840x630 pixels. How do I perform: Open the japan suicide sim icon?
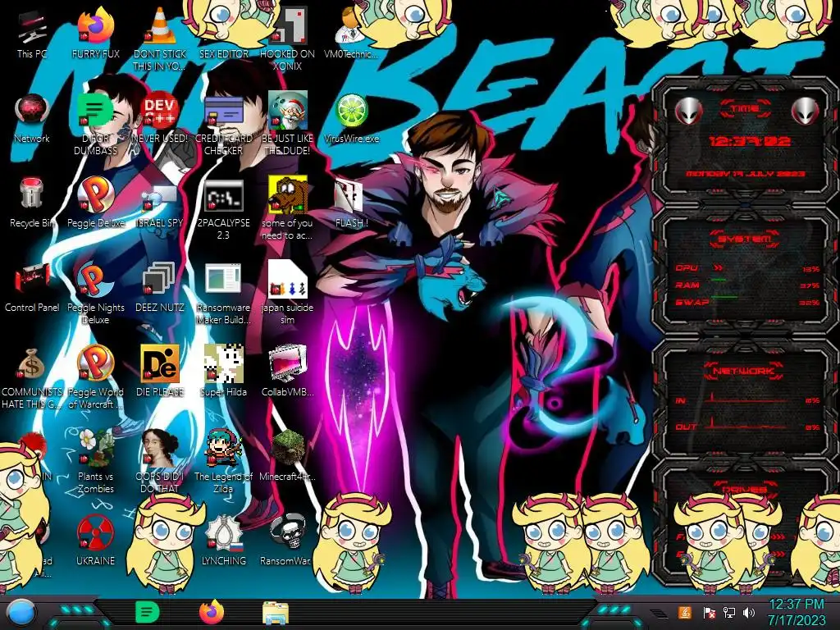[x=288, y=279]
